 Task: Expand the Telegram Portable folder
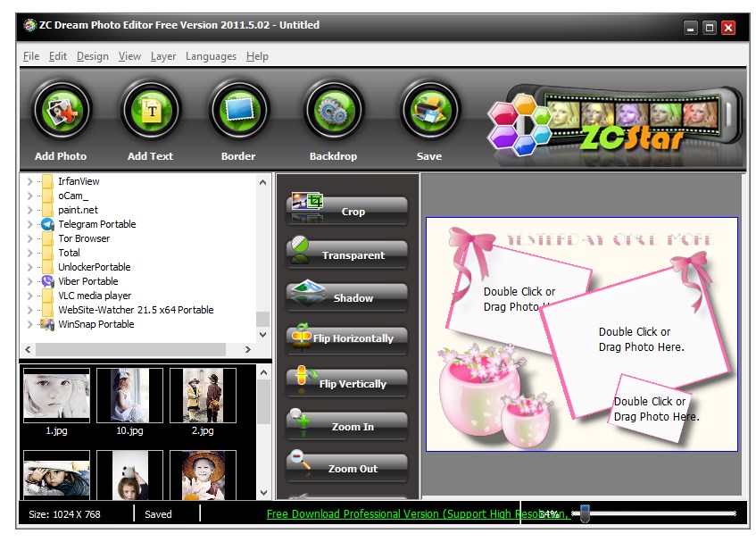[29, 224]
